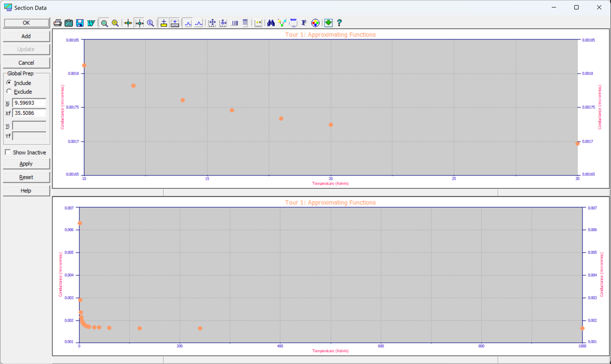This screenshot has height=364, width=611.
Task: Click the monitor screen icon in toolbar
Action: [293, 23]
